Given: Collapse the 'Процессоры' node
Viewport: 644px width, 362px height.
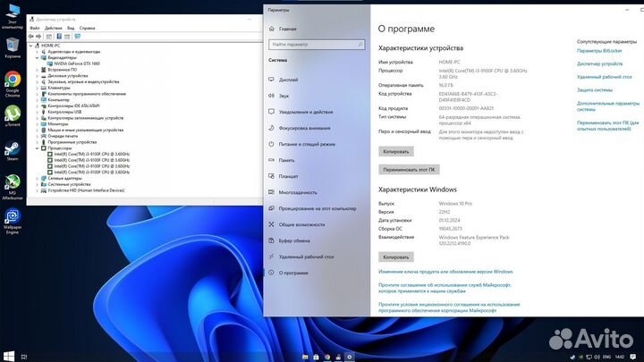Looking at the screenshot, I should coord(37,148).
